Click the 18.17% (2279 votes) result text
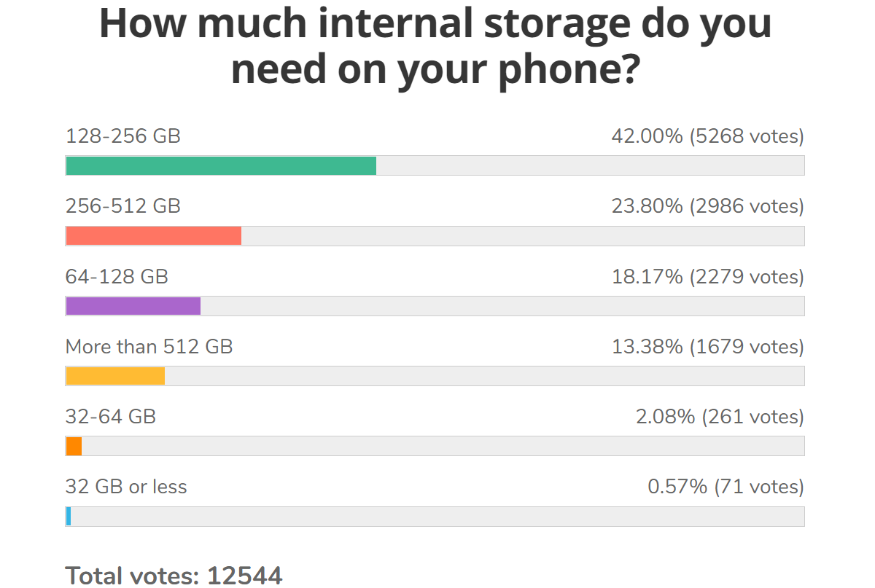The image size is (875, 588). click(707, 276)
